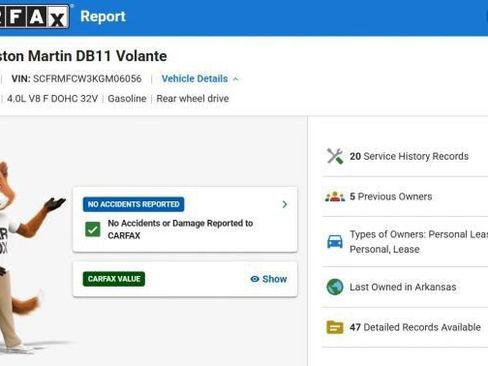This screenshot has width=488, height=366.
Task: Show the CARFAX value
Action: tap(269, 279)
